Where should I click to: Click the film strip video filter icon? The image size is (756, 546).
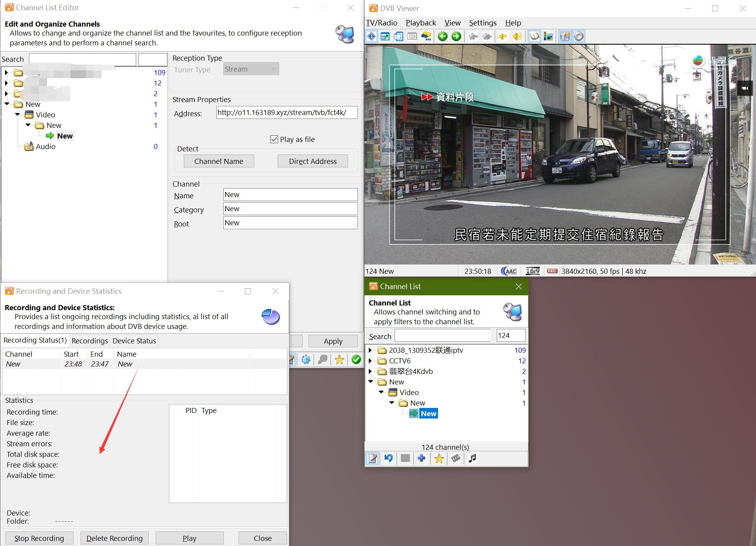[456, 458]
